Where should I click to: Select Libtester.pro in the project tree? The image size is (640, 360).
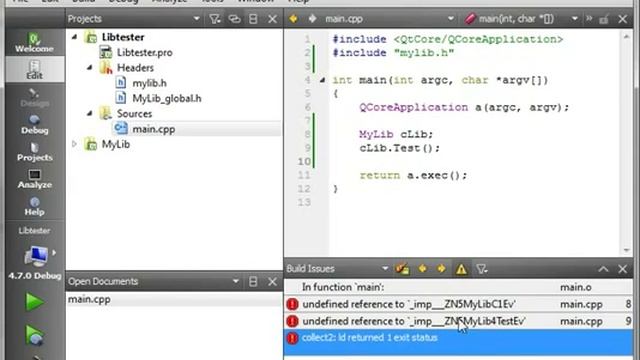coord(144,53)
